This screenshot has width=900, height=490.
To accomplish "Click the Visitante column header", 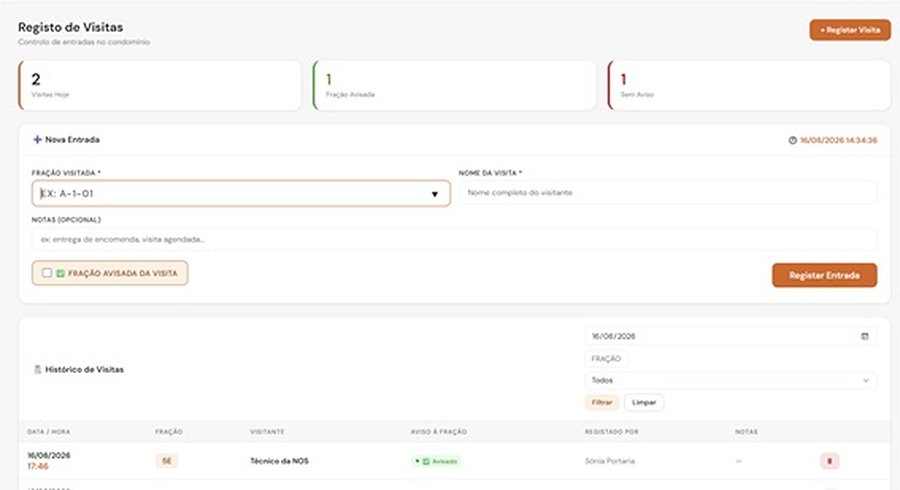I will tap(267, 431).
